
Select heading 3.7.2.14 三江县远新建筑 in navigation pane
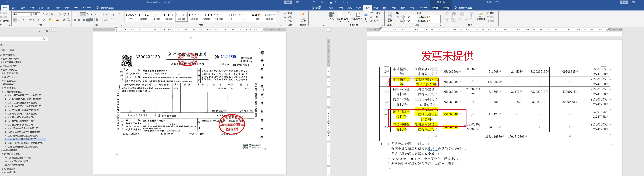(x=24, y=143)
